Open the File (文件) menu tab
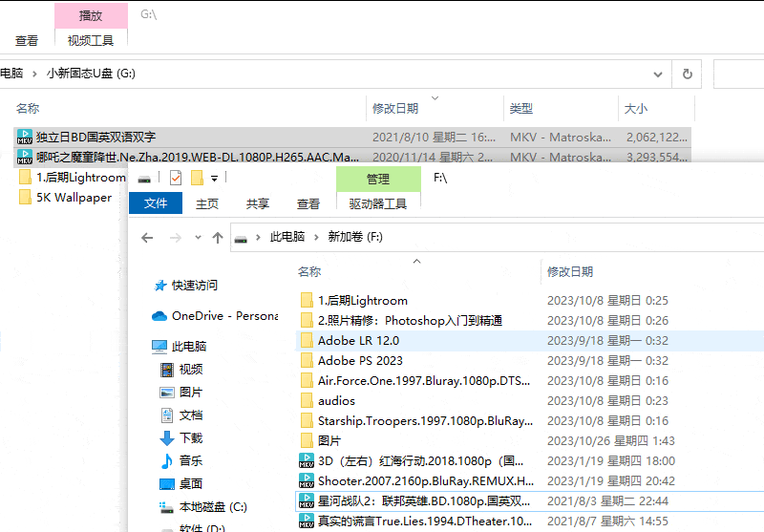764x532 pixels. (x=156, y=203)
